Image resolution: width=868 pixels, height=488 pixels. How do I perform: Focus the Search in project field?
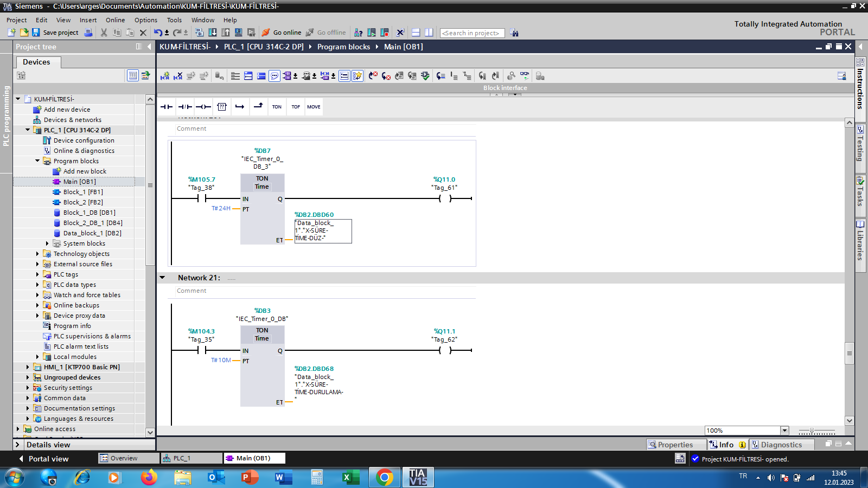click(472, 33)
